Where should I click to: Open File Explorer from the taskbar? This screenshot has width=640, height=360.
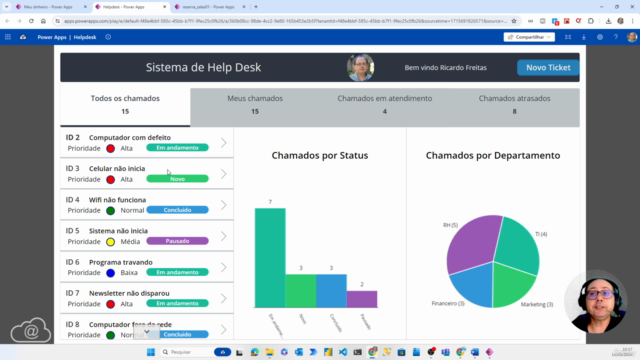click(x=269, y=352)
